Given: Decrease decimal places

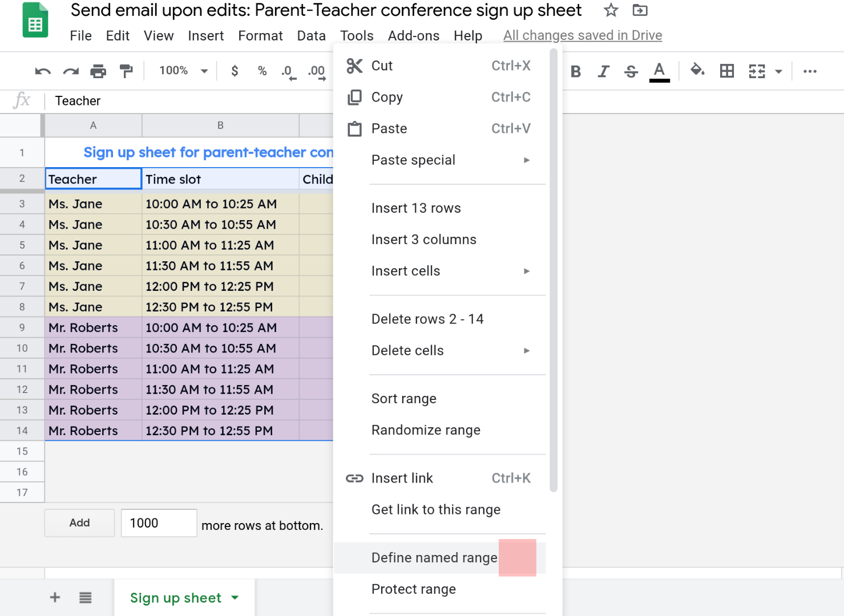Looking at the screenshot, I should click(289, 72).
